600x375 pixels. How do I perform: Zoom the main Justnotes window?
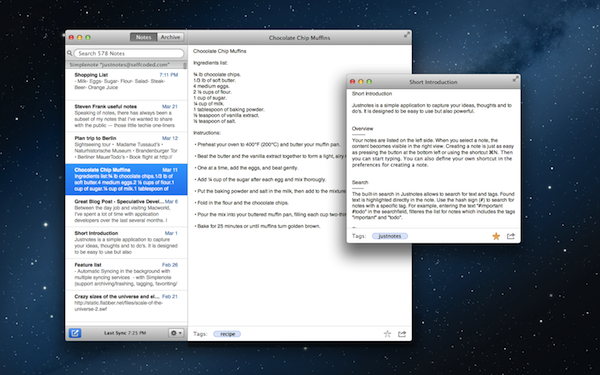(x=88, y=38)
